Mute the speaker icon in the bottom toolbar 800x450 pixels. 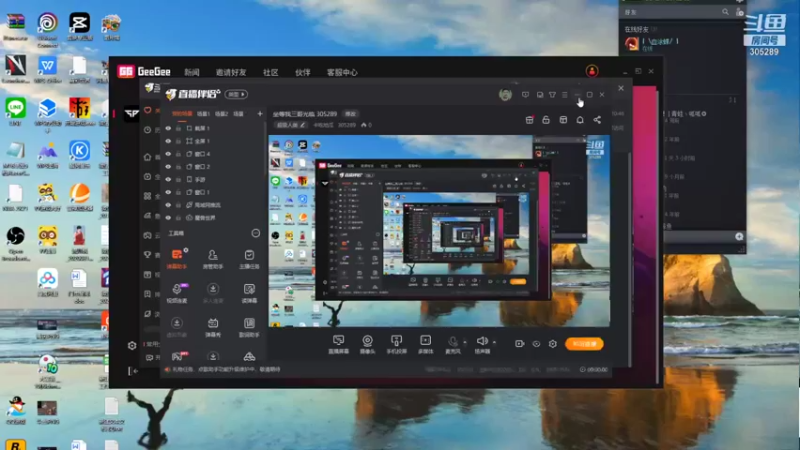point(482,341)
